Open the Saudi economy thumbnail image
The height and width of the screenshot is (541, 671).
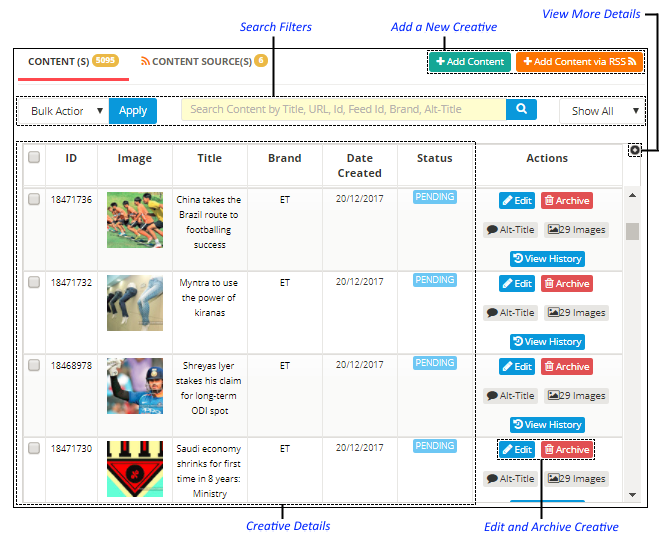(135, 468)
